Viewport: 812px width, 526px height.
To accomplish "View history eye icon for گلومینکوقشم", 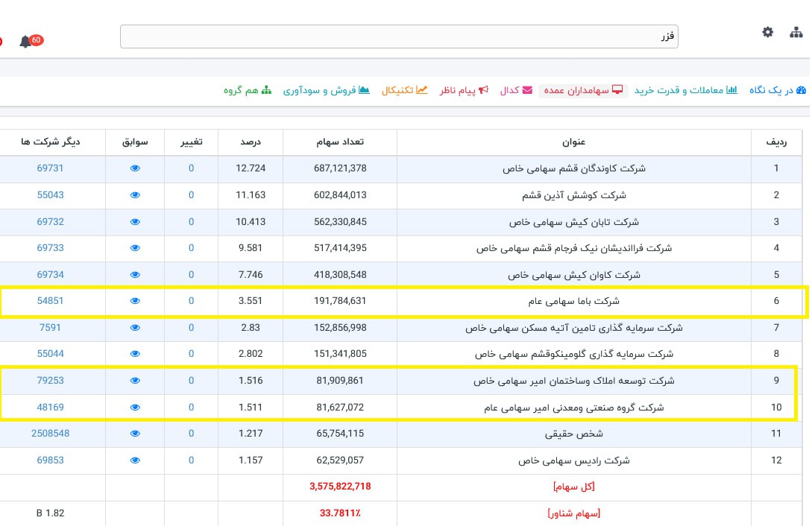I will point(135,354).
